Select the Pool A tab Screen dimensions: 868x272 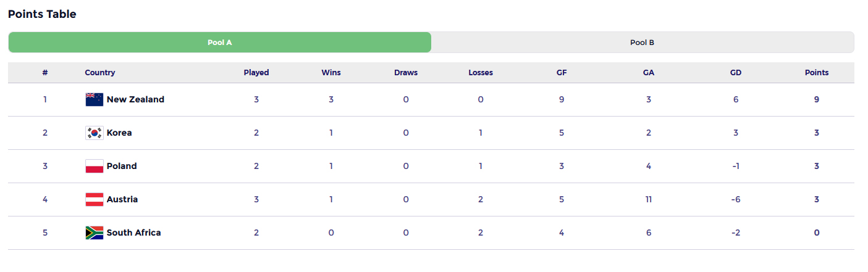coord(220,43)
